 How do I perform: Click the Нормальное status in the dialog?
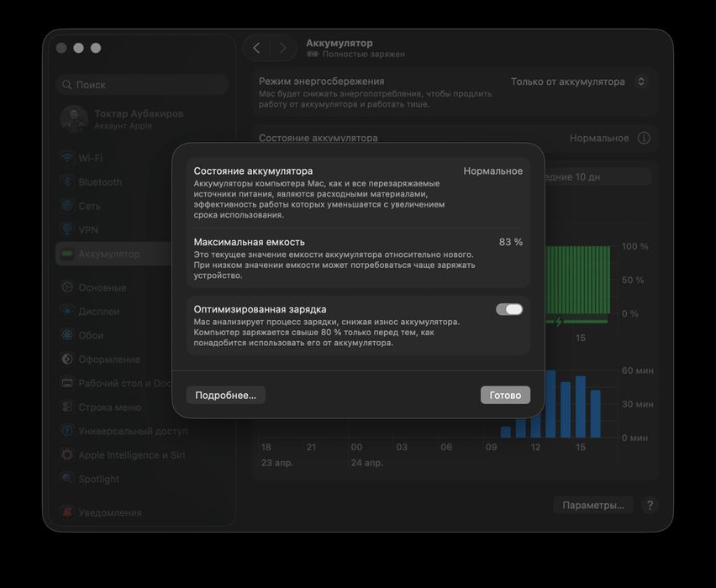(492, 171)
